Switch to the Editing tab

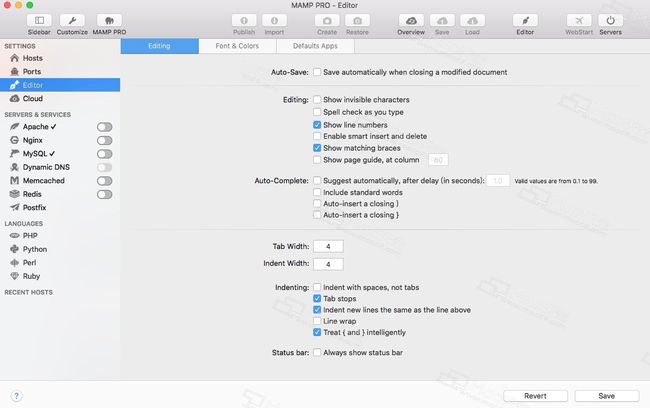pos(160,46)
